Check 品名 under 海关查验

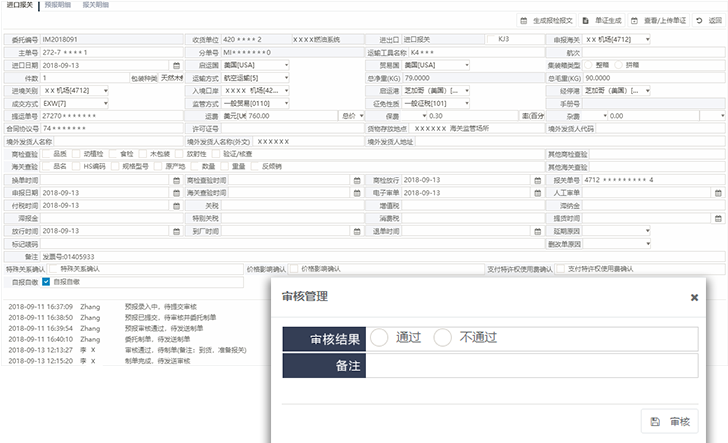(46, 166)
